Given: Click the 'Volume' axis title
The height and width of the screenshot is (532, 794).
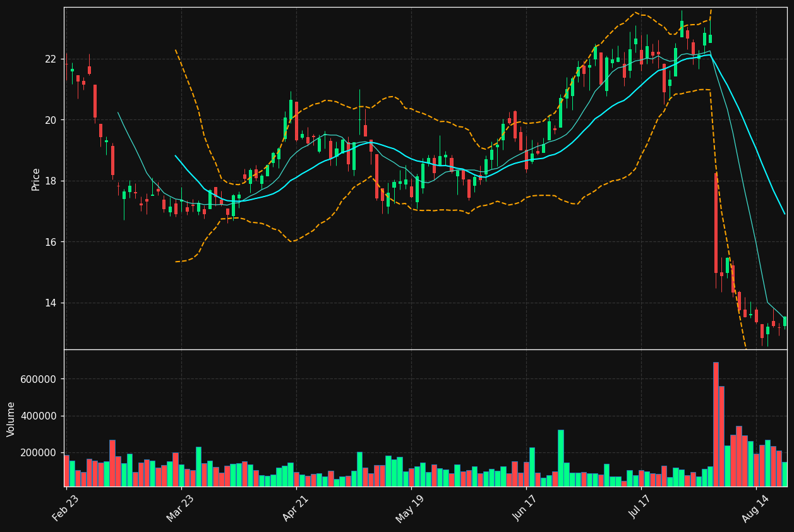Looking at the screenshot, I should pos(11,419).
